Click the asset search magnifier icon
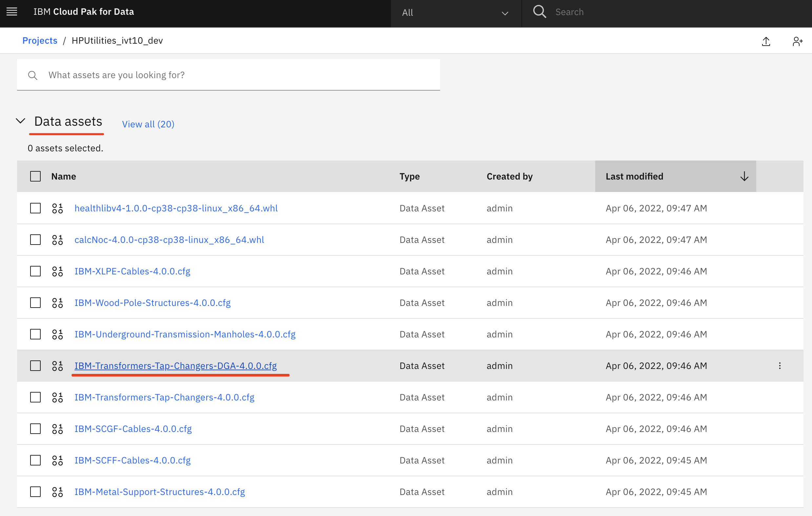The height and width of the screenshot is (516, 812). pos(33,75)
